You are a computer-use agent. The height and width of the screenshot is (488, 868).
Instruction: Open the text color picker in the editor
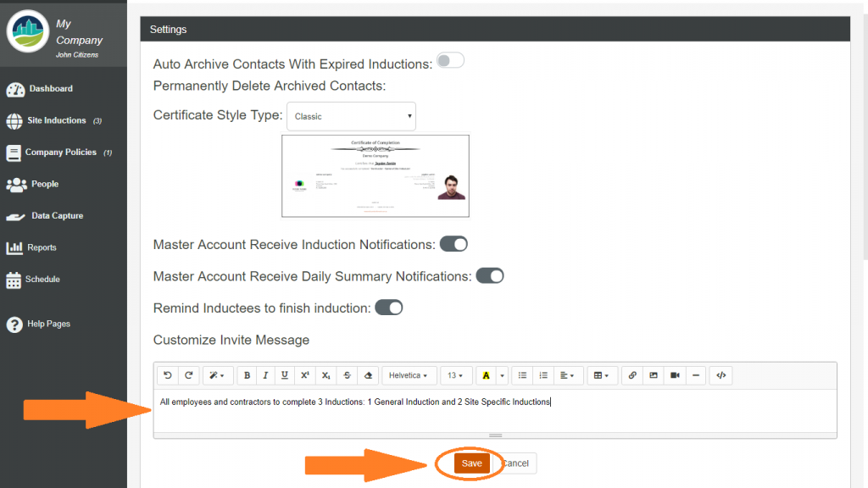(486, 375)
